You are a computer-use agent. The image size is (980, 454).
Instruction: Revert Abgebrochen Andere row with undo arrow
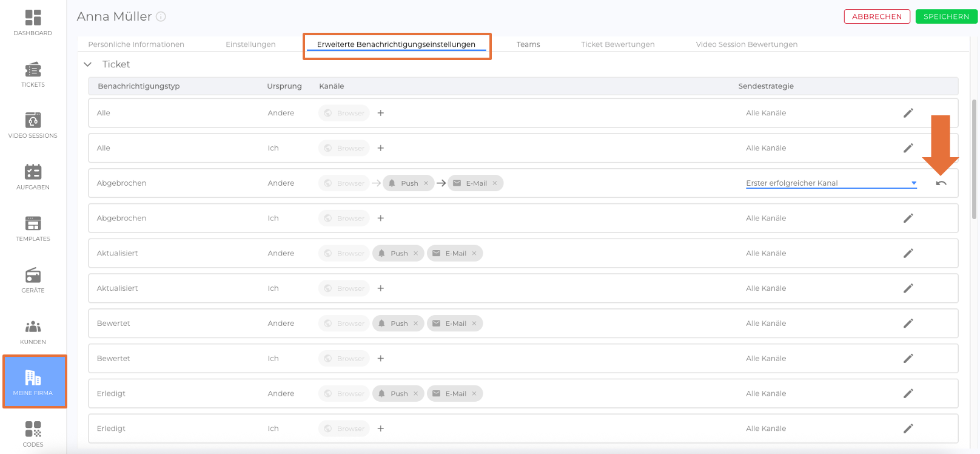[x=941, y=183]
